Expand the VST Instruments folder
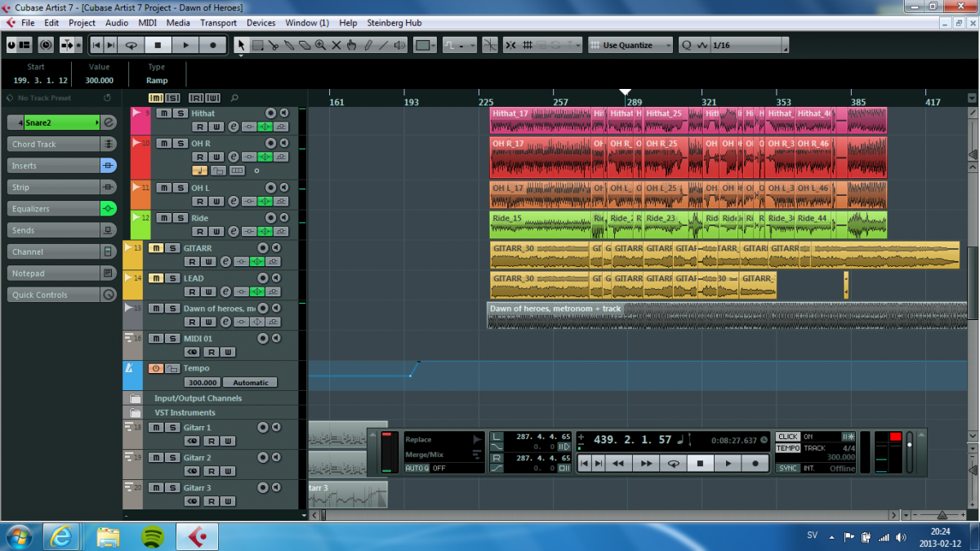Viewport: 980px width, 551px height. pyautogui.click(x=136, y=413)
